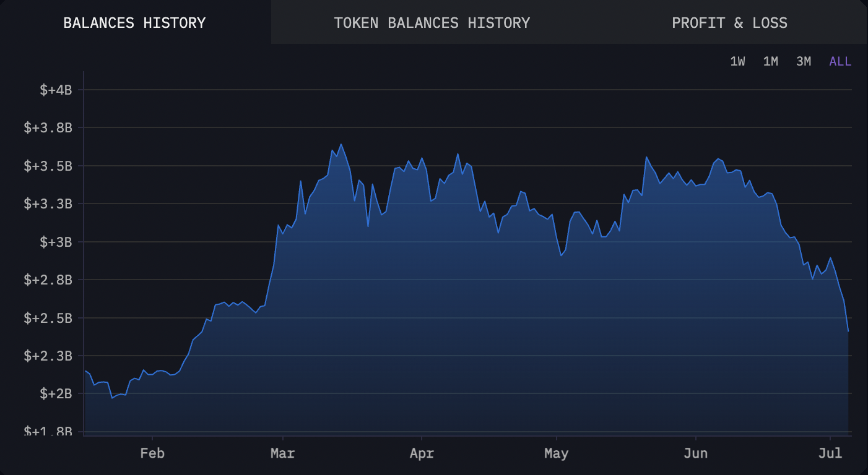Switch to the Balances History tab

click(x=134, y=23)
